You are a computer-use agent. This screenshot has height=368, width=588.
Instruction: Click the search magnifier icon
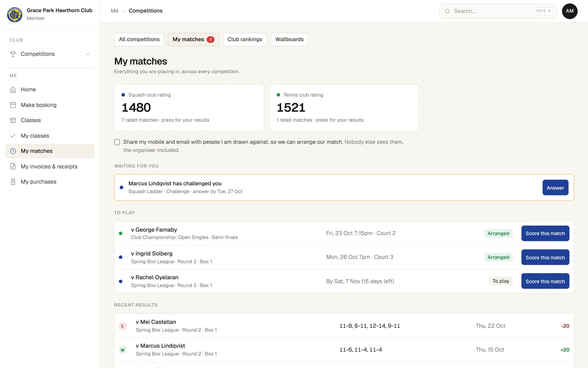[x=447, y=11]
